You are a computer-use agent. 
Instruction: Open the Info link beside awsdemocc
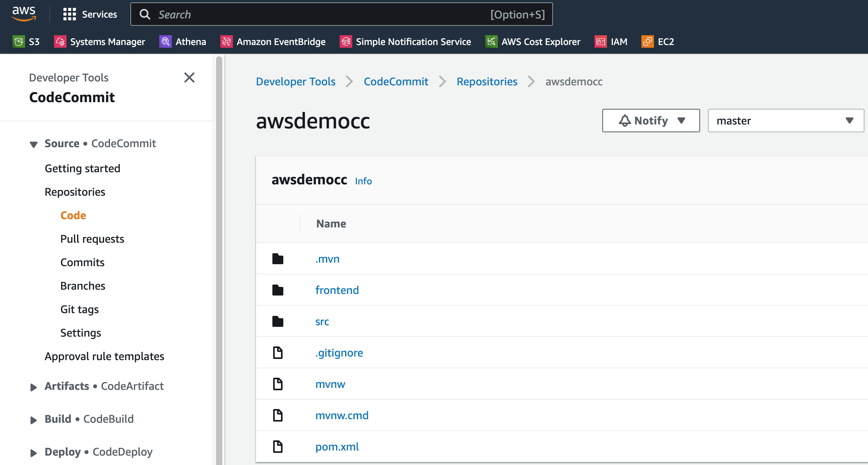(x=364, y=181)
